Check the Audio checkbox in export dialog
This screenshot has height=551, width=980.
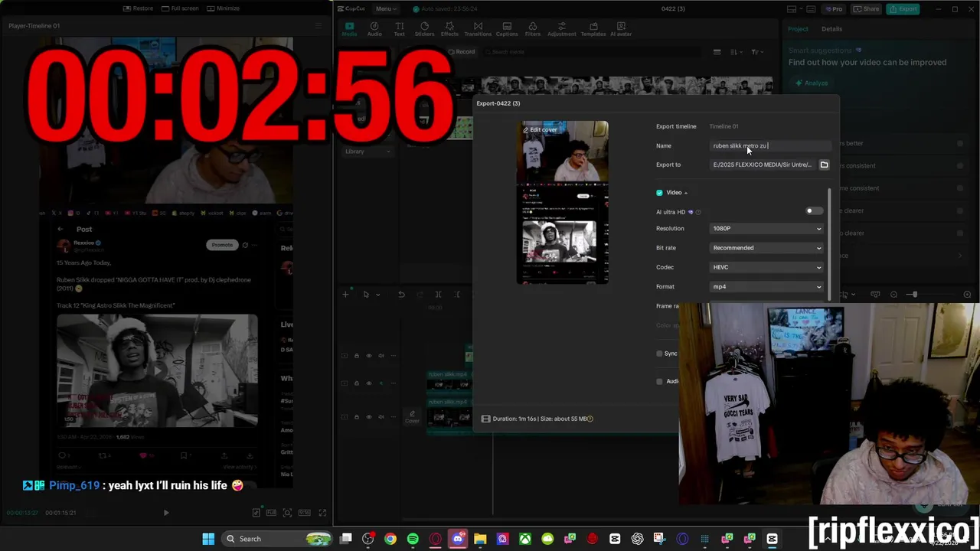[659, 381]
